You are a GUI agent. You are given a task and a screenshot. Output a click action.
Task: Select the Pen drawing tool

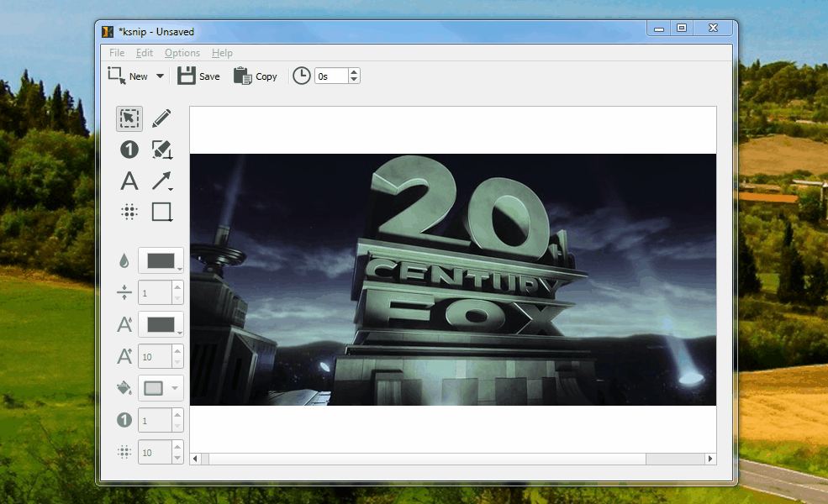coord(161,118)
